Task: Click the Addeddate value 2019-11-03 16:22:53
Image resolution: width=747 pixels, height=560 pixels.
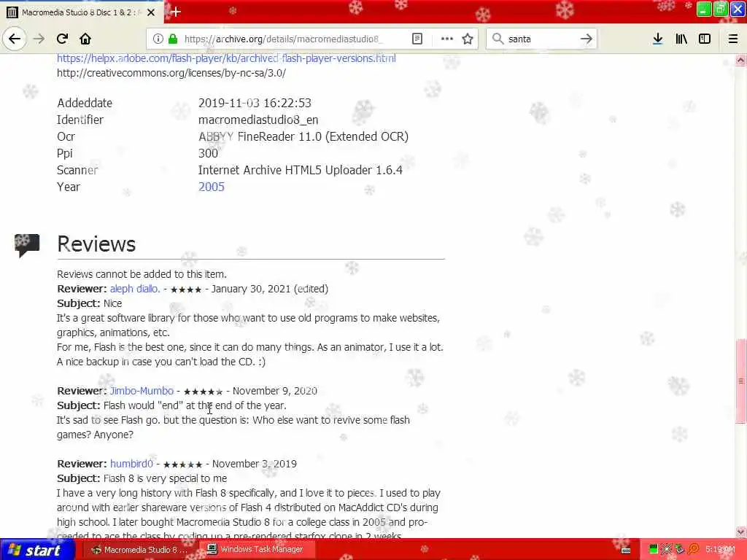Action: click(255, 103)
